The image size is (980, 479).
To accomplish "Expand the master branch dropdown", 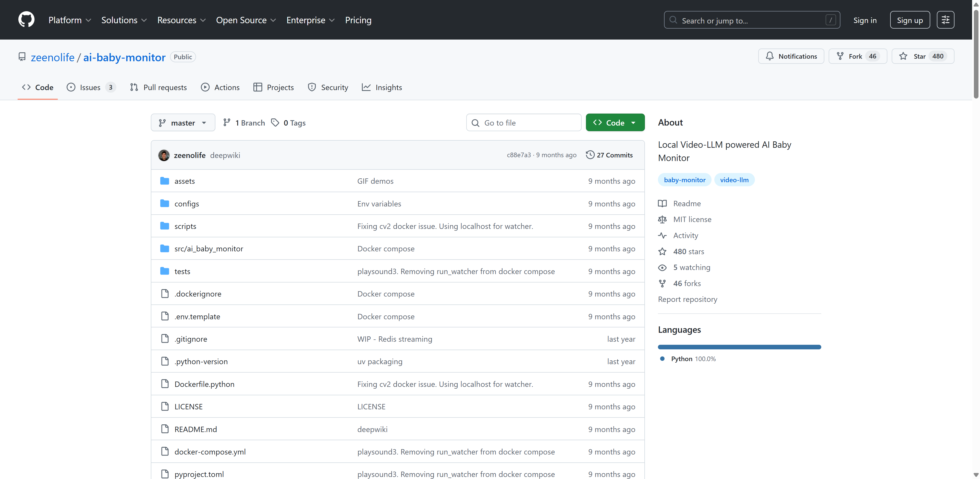I will (x=183, y=122).
